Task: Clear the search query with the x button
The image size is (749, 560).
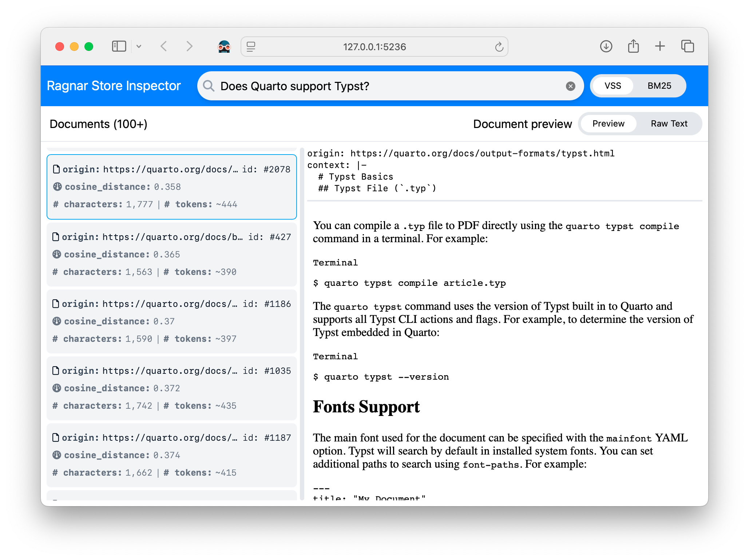Action: click(x=570, y=86)
